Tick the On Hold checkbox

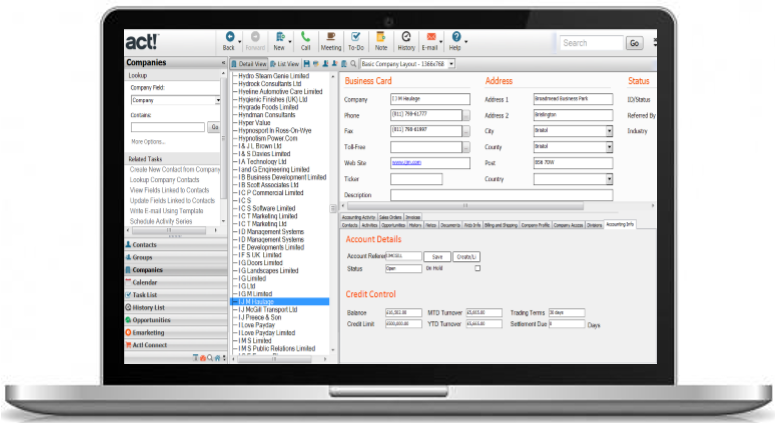[477, 268]
